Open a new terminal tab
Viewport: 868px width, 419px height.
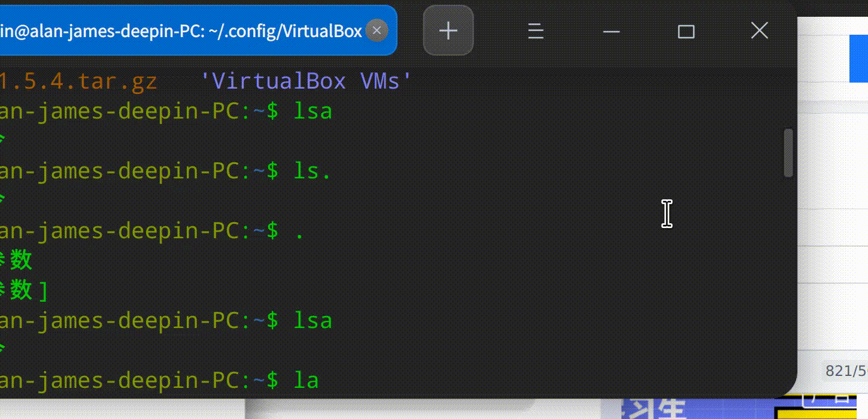point(448,31)
